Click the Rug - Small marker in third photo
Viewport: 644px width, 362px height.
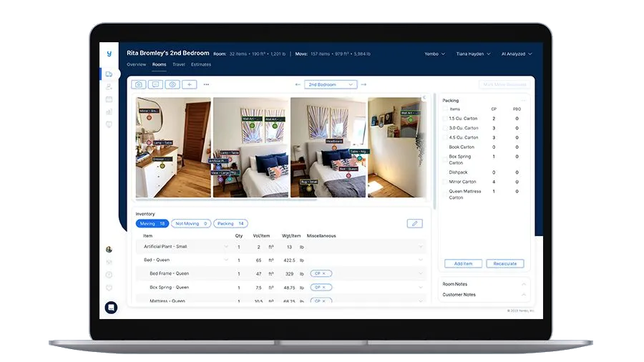309,188
